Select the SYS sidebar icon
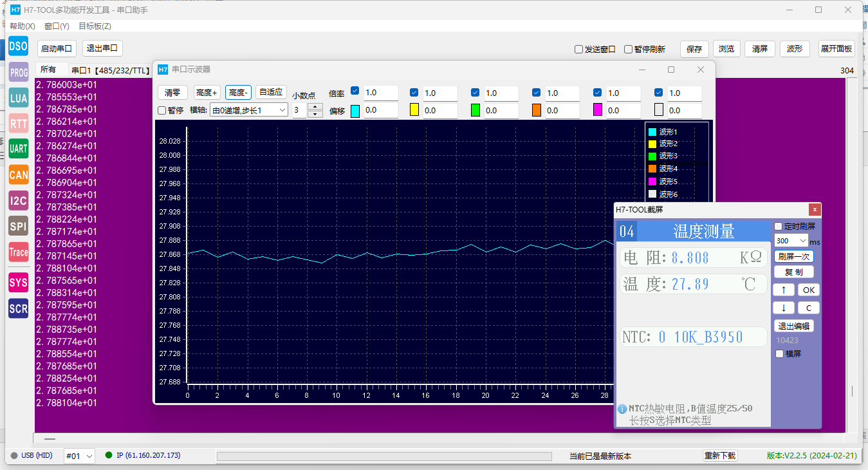Viewport: 868px width, 470px height. click(x=18, y=283)
